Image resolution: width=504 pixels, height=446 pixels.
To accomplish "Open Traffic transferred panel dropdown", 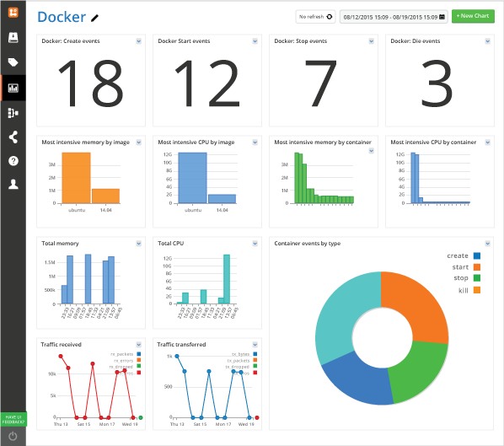I will click(x=255, y=345).
